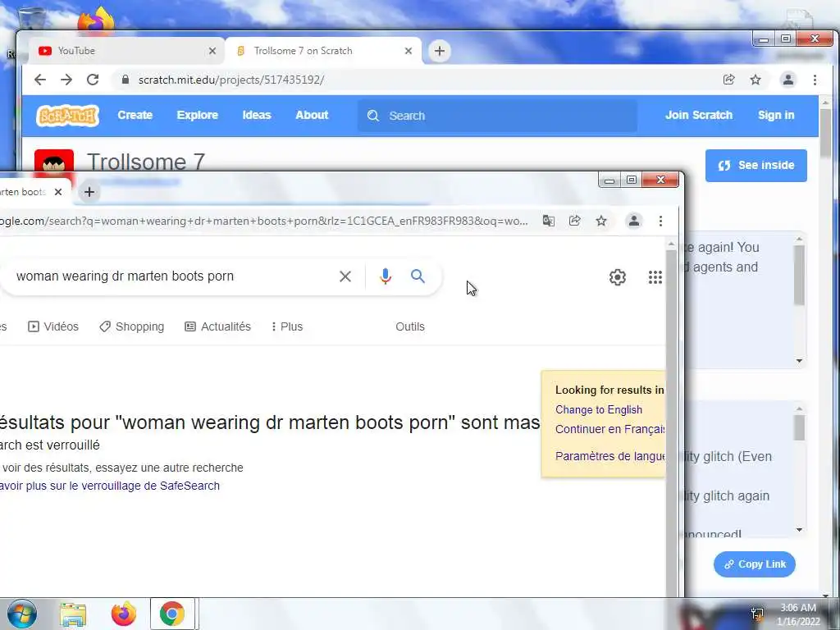This screenshot has width=840, height=630.
Task: Close the YouTube tab
Action: coord(212,51)
